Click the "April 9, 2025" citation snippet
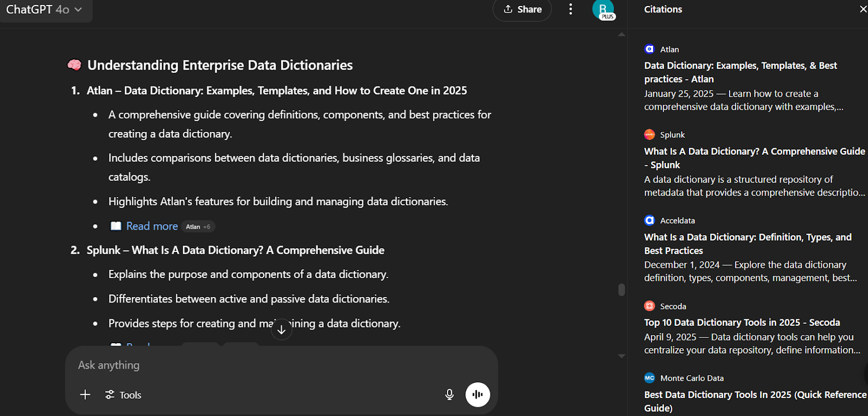 coord(752,344)
